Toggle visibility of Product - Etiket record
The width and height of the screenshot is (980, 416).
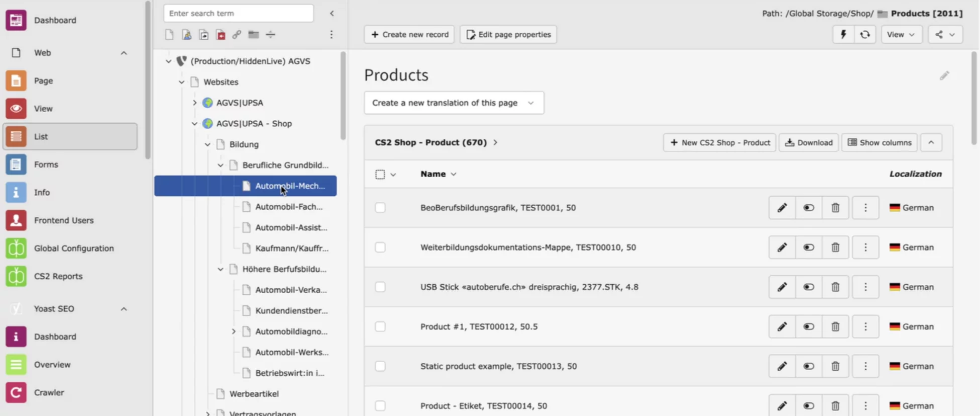(809, 406)
